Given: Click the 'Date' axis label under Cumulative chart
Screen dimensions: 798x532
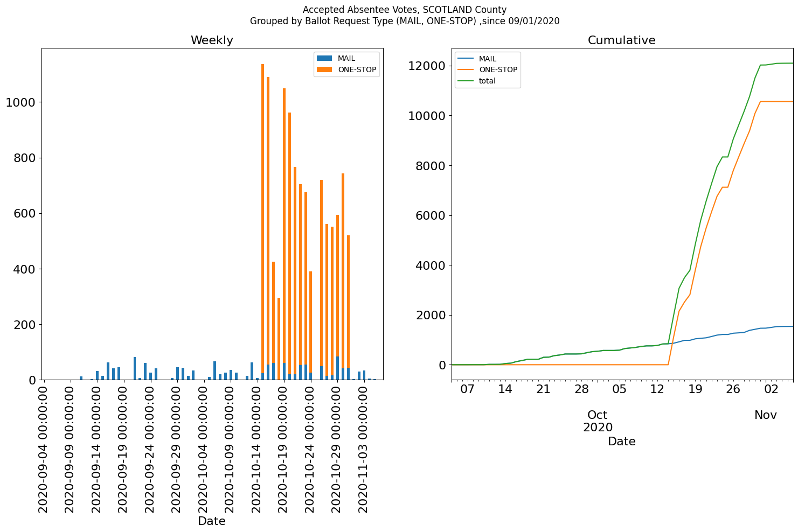Looking at the screenshot, I should coord(622,442).
